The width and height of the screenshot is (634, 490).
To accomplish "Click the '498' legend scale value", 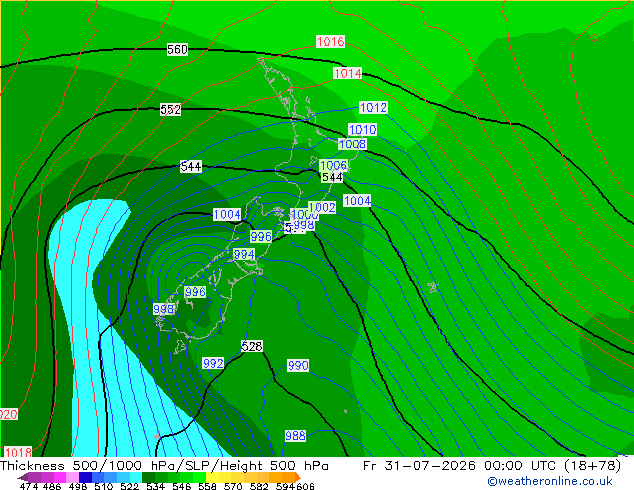I will click(78, 486).
